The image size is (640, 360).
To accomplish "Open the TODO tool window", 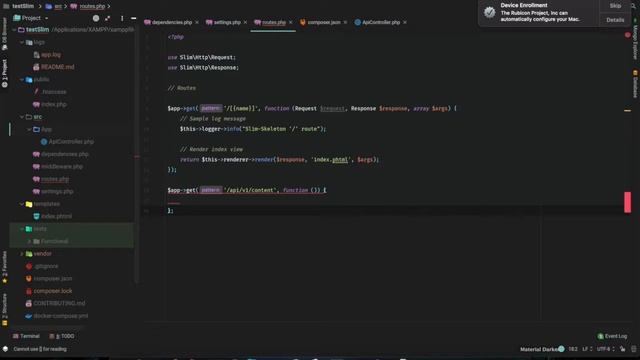I will coord(62,336).
